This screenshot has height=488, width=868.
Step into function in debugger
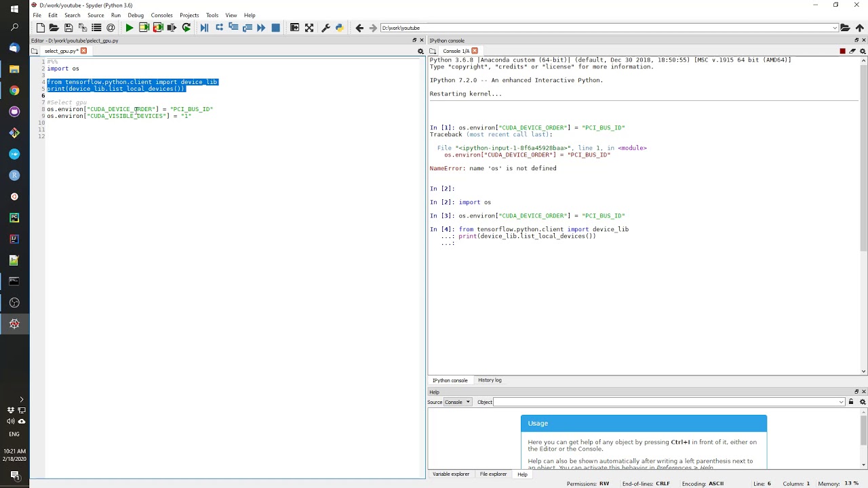click(233, 28)
